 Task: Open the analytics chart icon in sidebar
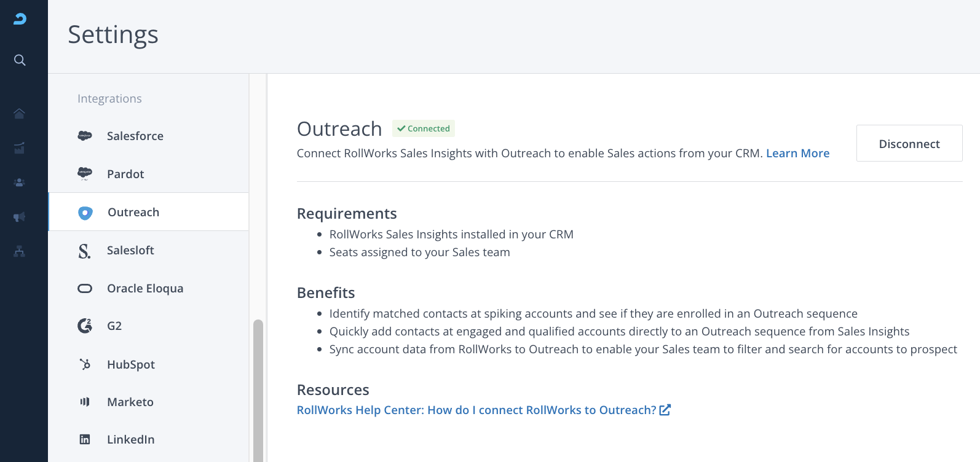20,148
